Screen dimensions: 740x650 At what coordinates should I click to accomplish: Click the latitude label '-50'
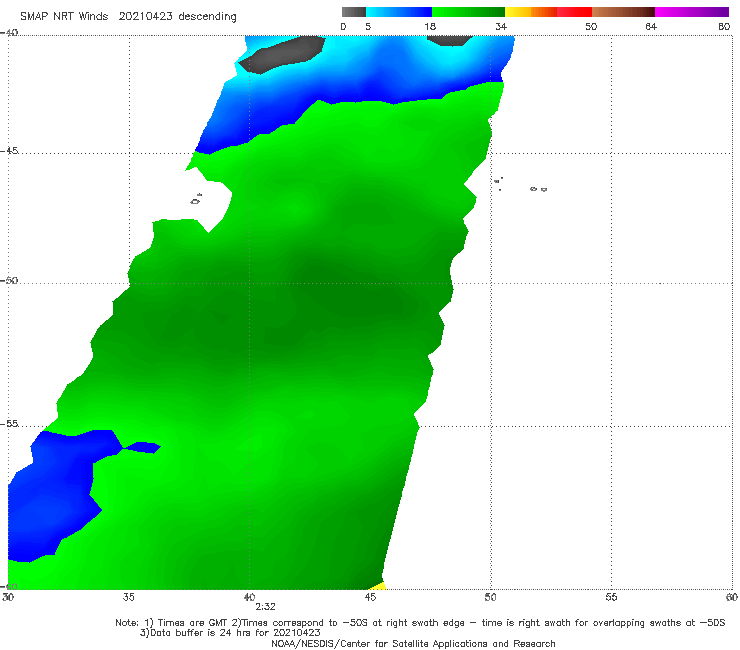(x=9, y=281)
